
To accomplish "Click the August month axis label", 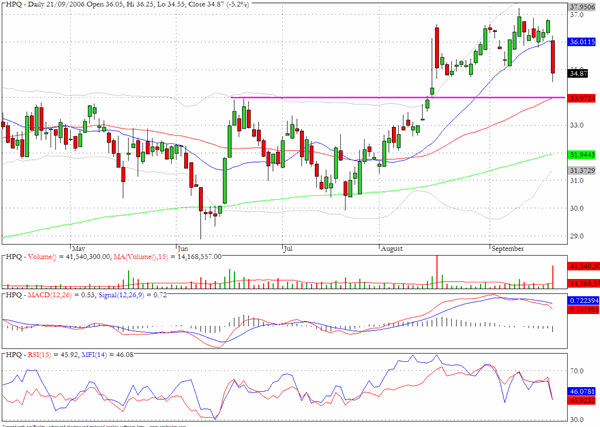I will coord(392,249).
